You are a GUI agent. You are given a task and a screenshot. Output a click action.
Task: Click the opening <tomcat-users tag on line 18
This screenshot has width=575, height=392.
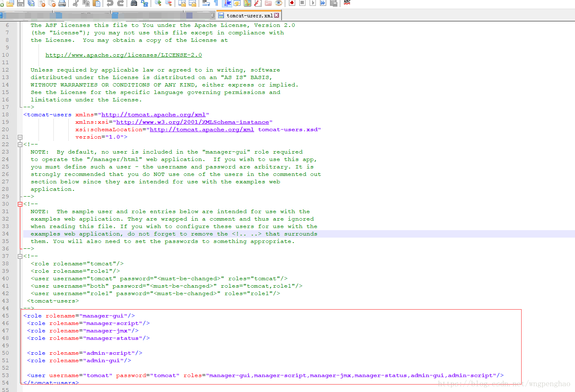[47, 115]
